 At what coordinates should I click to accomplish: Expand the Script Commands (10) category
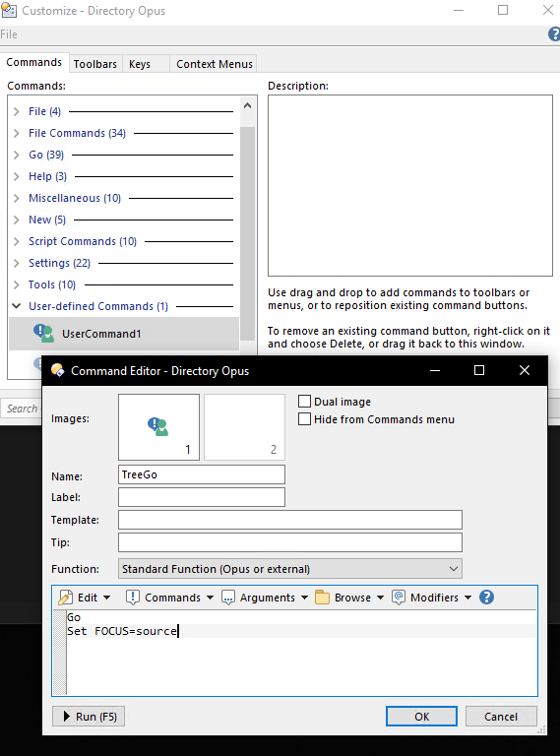(x=17, y=241)
